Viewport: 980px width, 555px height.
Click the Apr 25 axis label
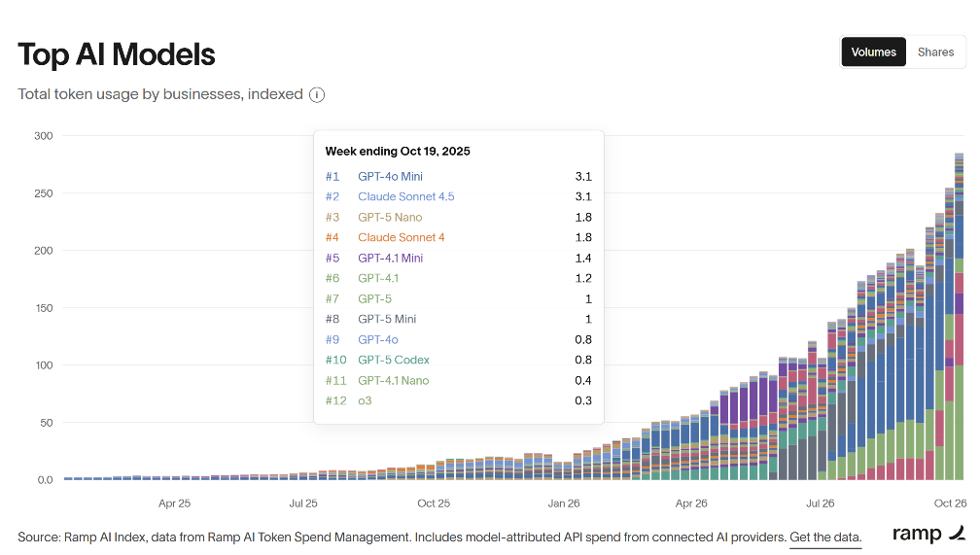(x=174, y=503)
